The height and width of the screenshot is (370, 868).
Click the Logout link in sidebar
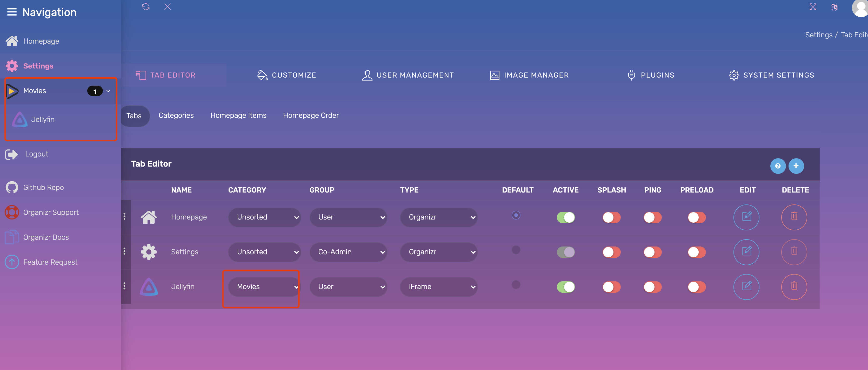coord(36,154)
